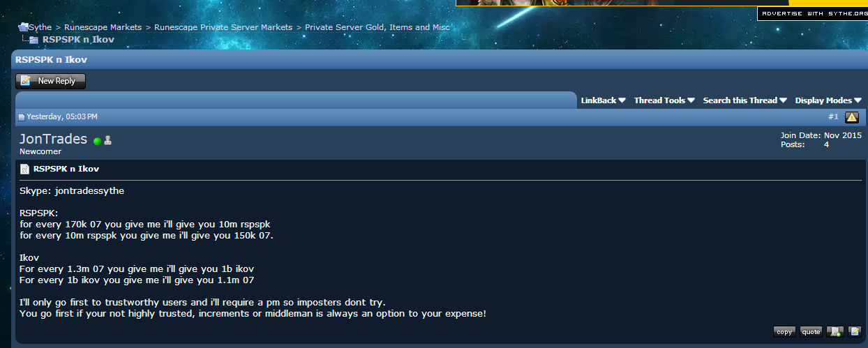
Task: Click the Sythe home folder icon in breadcrumb
Action: click(x=23, y=27)
